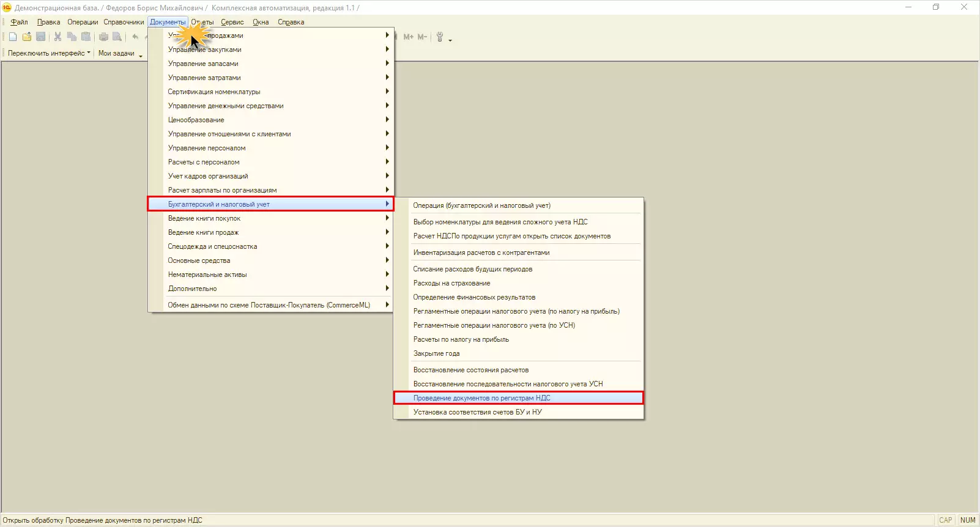Click the wrench settings toolbar icon
The image size is (980, 527).
click(x=440, y=37)
